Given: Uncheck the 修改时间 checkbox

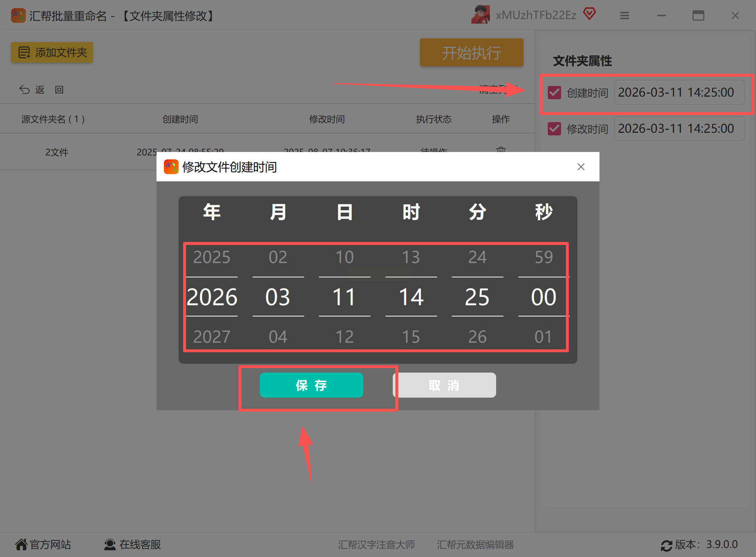Looking at the screenshot, I should [554, 129].
